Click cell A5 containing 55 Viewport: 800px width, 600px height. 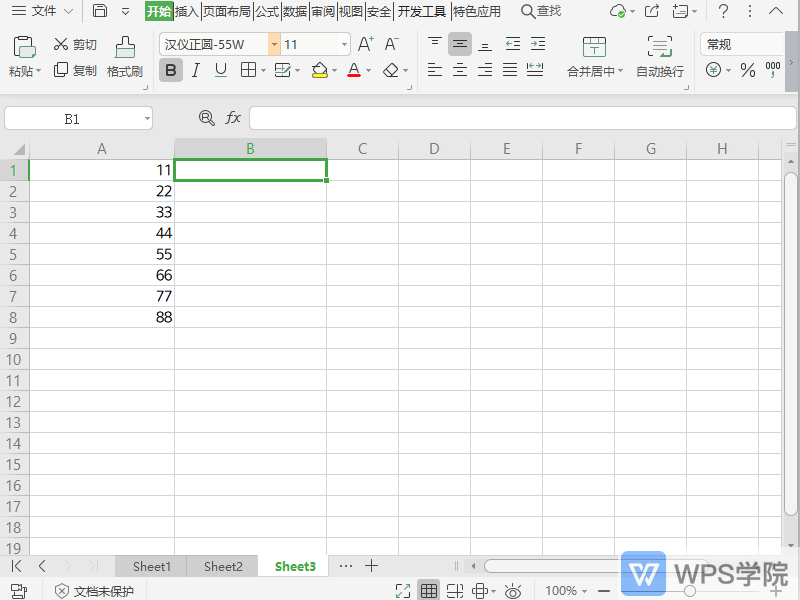[102, 254]
